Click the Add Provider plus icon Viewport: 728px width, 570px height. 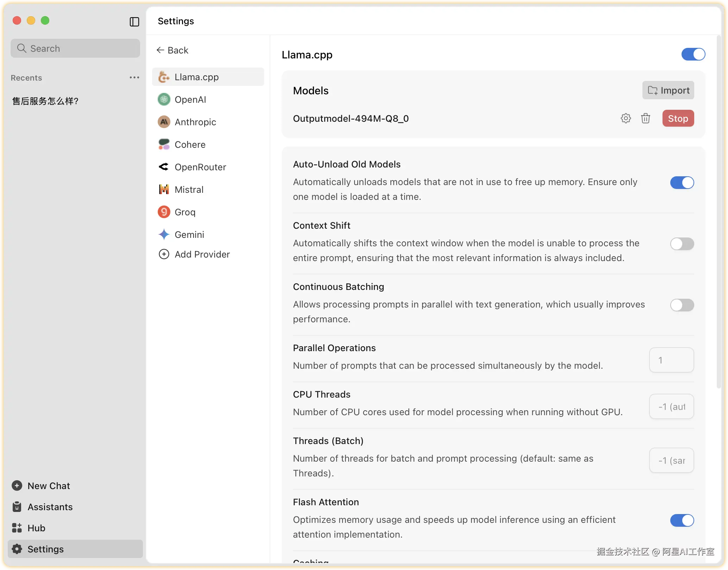(x=164, y=254)
